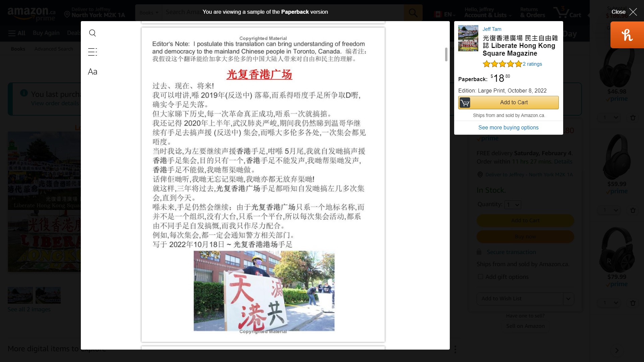Viewport: 644px width, 362px height.
Task: Open the 2 ratings link
Action: tap(532, 64)
